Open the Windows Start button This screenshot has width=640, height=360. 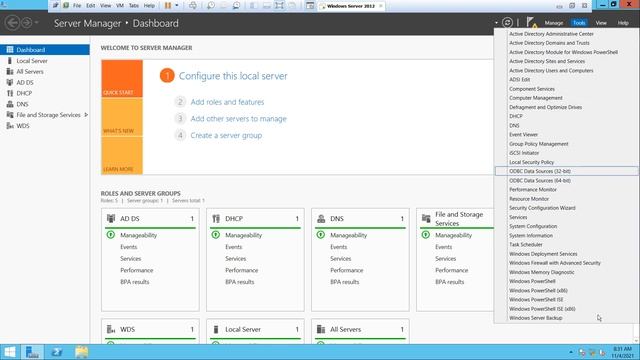[x=9, y=352]
